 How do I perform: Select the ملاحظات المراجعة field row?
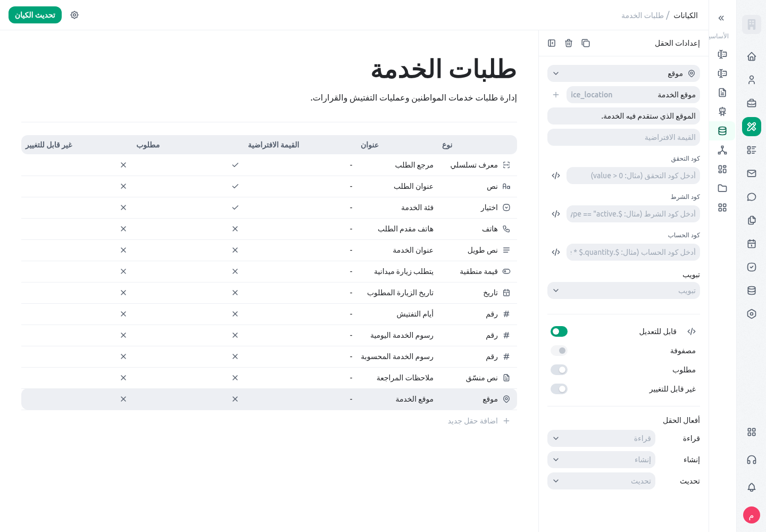pyautogui.click(x=269, y=378)
